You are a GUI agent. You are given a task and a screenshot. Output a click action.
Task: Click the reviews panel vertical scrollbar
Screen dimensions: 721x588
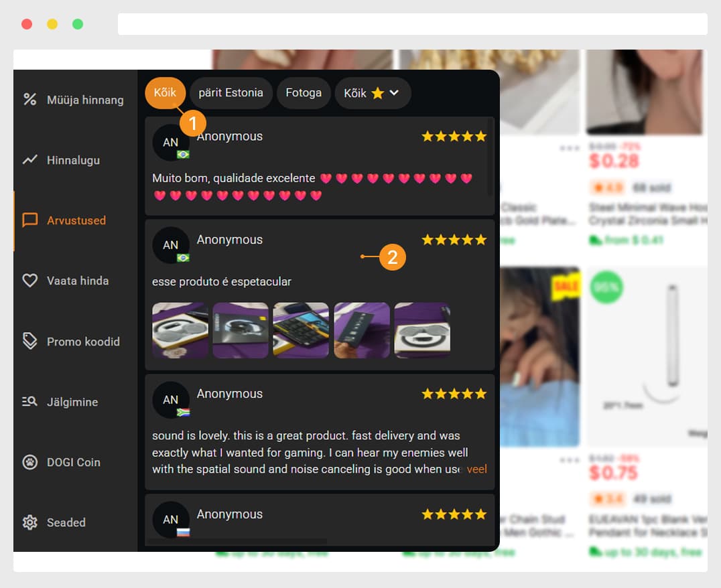(x=490, y=156)
